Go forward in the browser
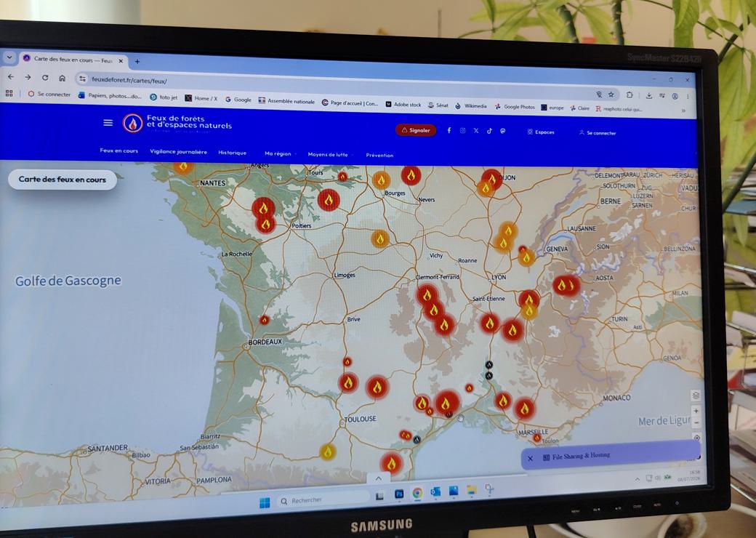756x538 pixels. click(28, 77)
